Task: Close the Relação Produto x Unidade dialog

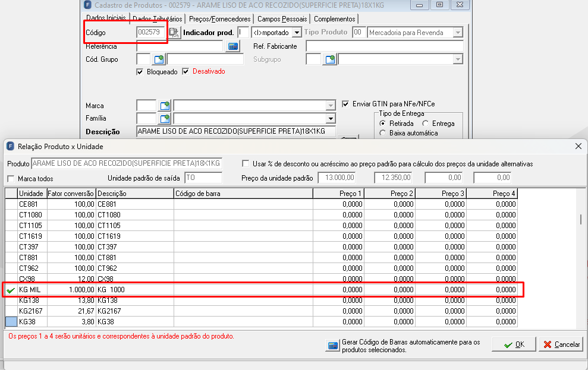Action: pyautogui.click(x=578, y=147)
